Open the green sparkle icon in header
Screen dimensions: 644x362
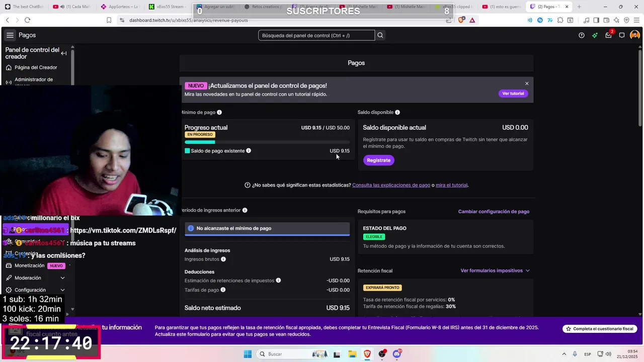(595, 35)
